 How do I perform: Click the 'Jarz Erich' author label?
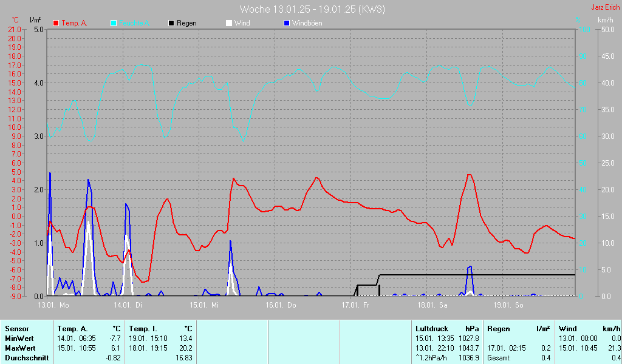pos(606,7)
